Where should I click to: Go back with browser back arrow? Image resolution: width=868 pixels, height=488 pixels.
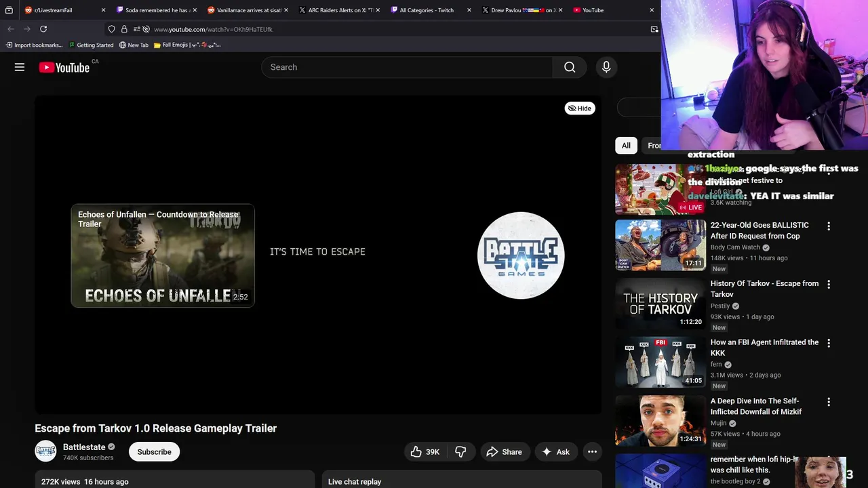(11, 29)
